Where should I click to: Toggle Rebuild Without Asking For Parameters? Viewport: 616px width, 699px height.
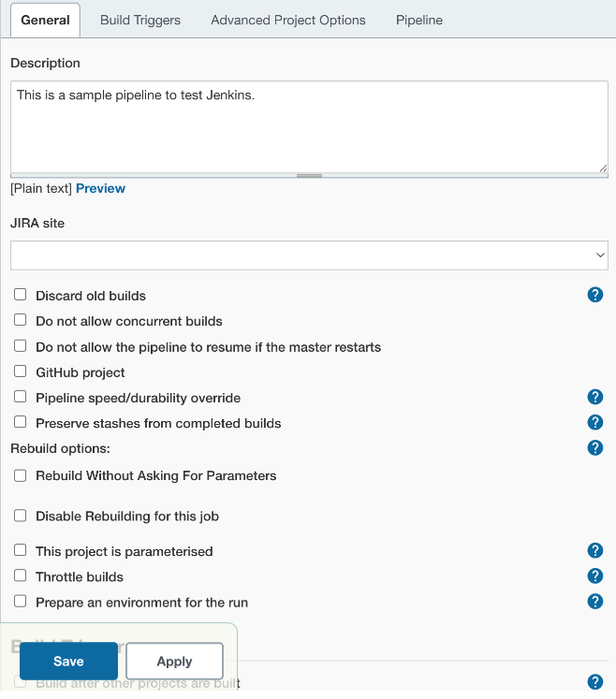click(20, 475)
